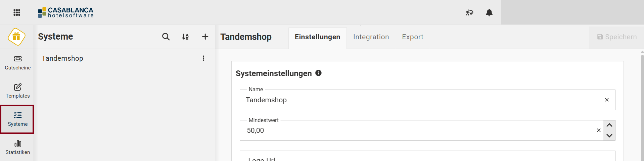Search the Systeme list

[x=166, y=37]
